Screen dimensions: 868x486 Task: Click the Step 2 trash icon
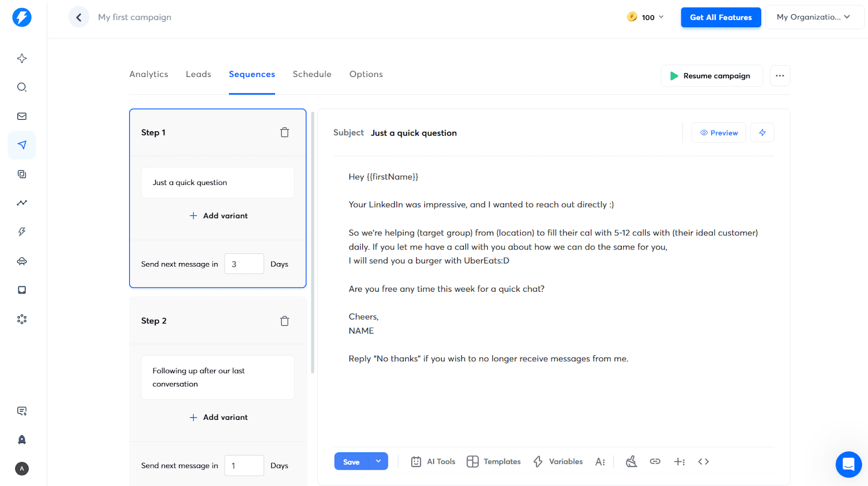(284, 321)
